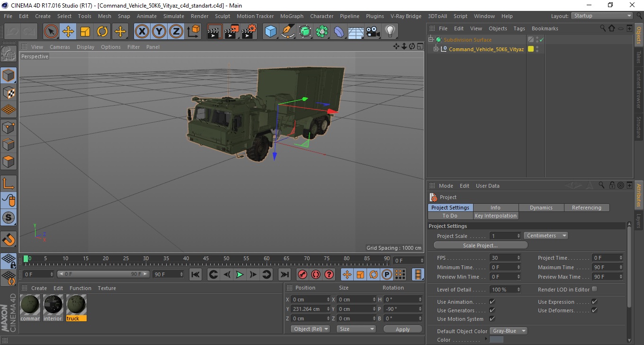Switch to the Dynamics tab
This screenshot has width=644, height=345.
click(541, 208)
